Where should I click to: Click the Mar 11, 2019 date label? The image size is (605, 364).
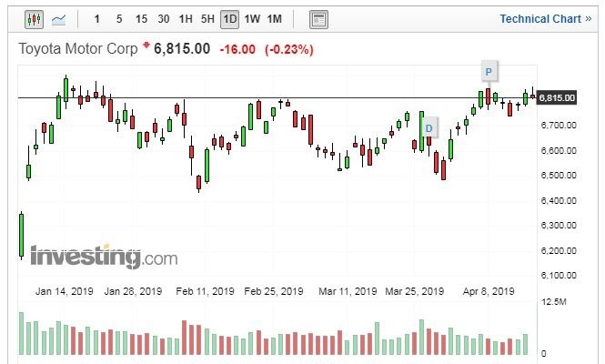point(348,291)
